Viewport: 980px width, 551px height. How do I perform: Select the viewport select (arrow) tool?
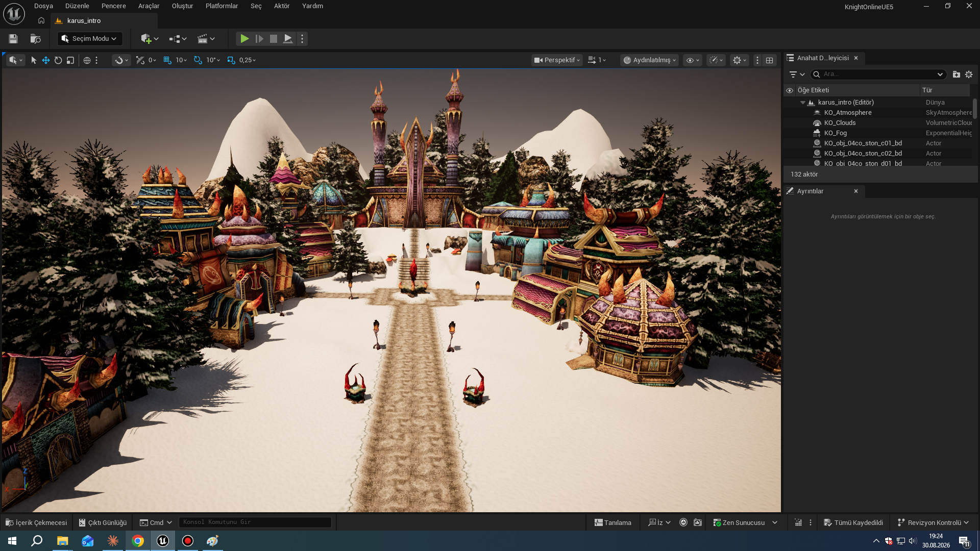(34, 60)
